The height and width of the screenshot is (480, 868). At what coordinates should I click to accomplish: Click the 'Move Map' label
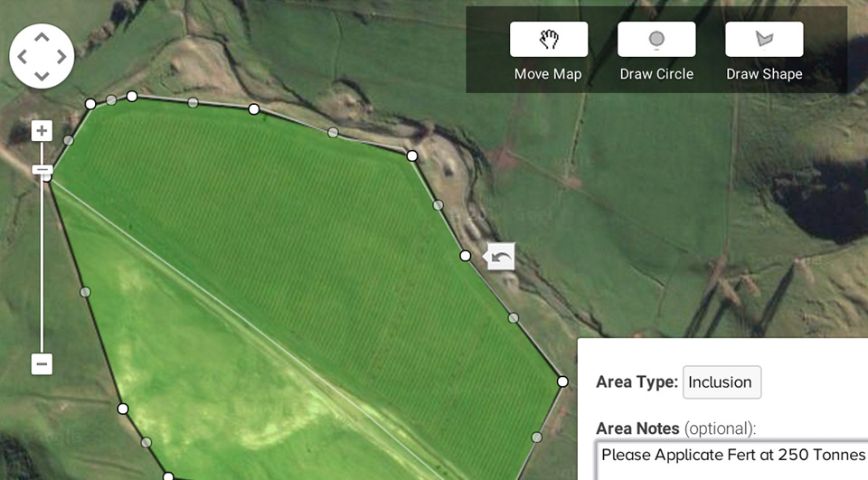[x=548, y=74]
